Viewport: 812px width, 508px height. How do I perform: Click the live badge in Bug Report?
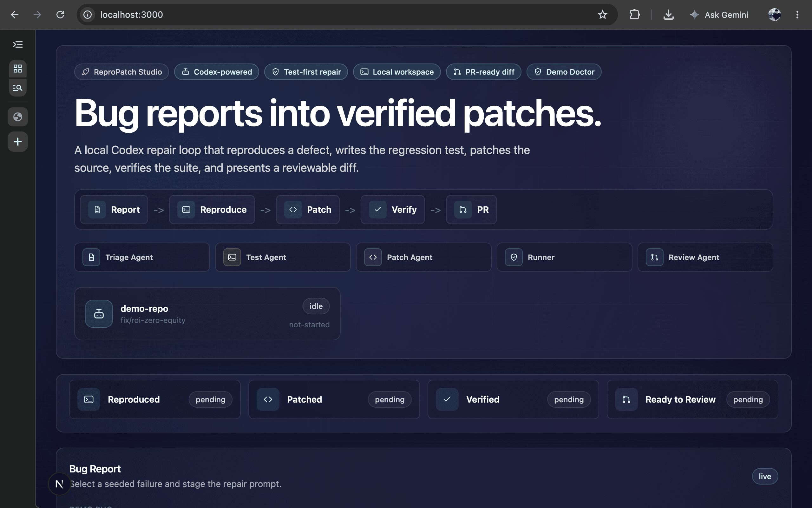[x=765, y=477]
